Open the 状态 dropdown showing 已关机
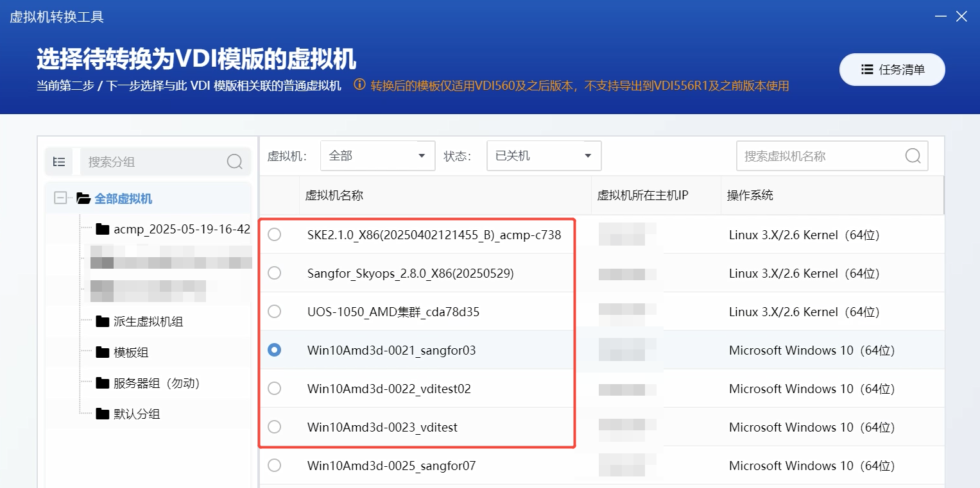This screenshot has width=980, height=488. click(544, 156)
